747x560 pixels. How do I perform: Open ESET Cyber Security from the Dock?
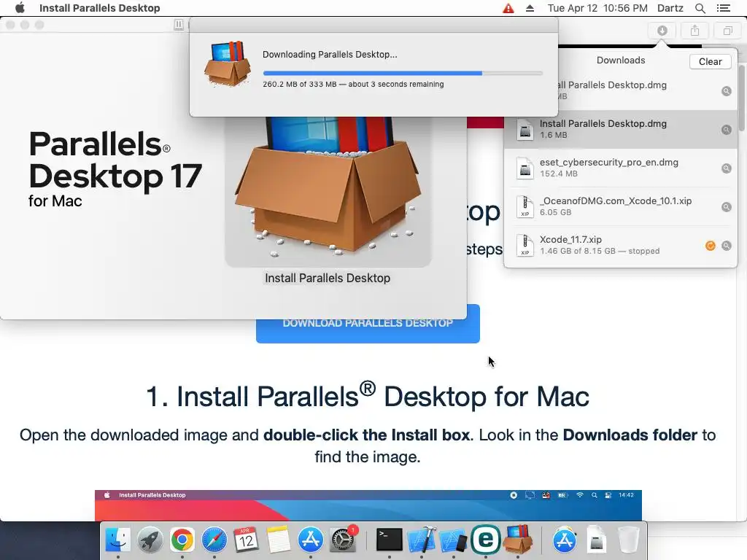coord(485,540)
